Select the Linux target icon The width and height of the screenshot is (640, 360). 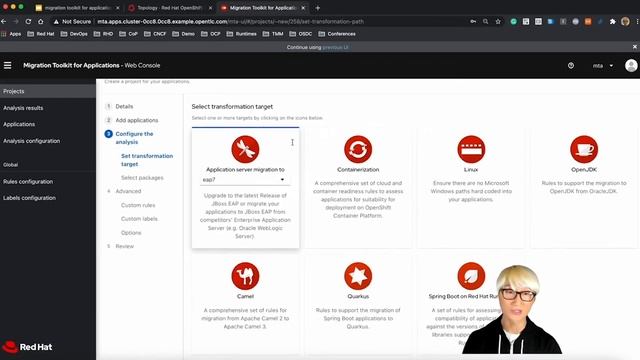(471, 149)
